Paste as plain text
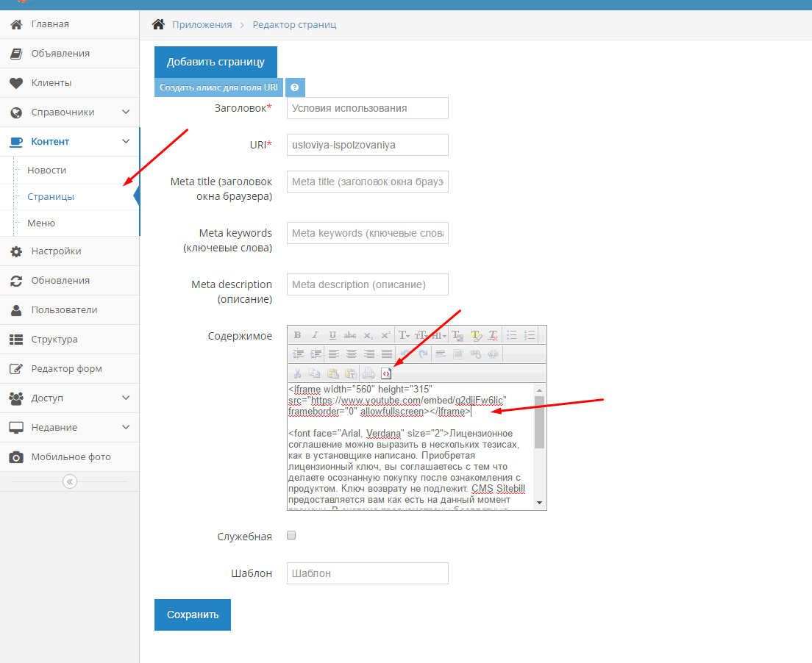812x663 pixels. tap(351, 373)
